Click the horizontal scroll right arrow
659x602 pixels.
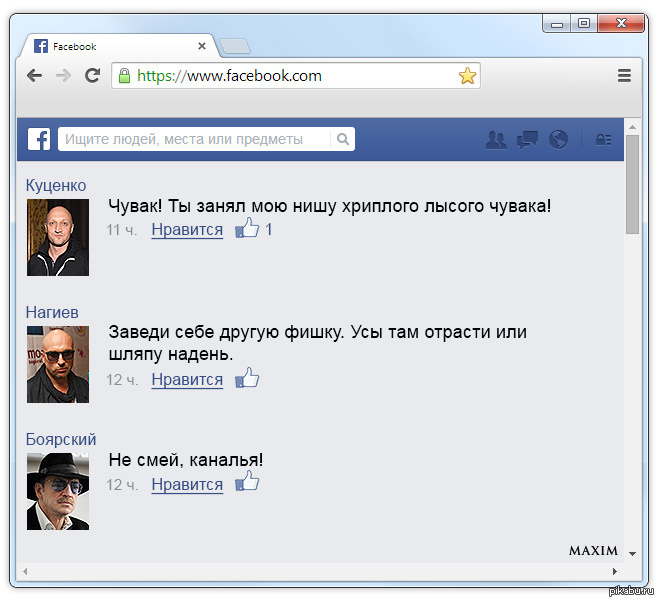[x=614, y=571]
